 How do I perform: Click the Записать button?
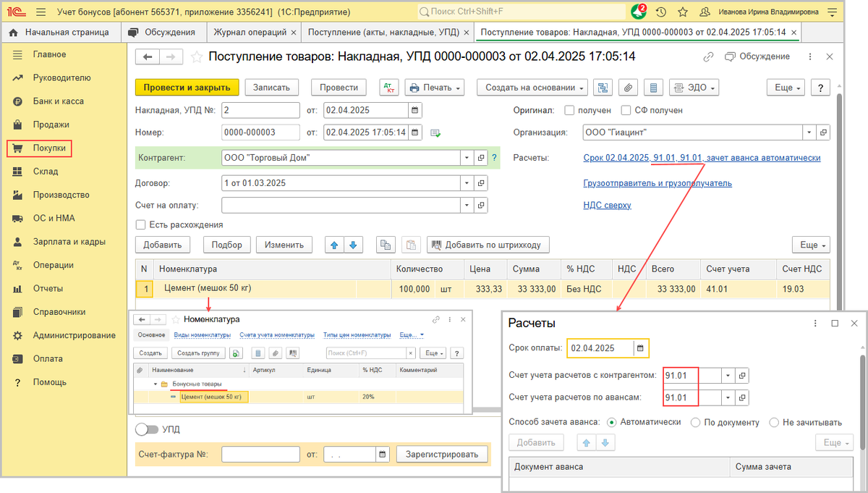(271, 88)
